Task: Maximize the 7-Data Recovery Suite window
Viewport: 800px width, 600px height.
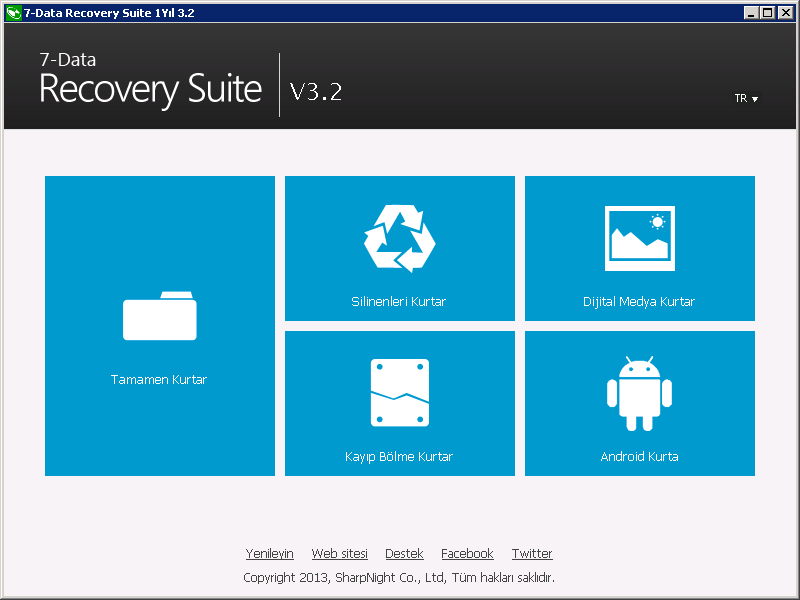Action: pos(767,13)
